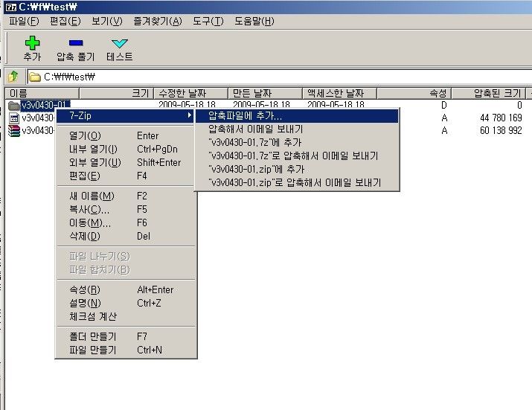
Task: Select 체크섬 계산 entry
Action: pyautogui.click(x=126, y=317)
